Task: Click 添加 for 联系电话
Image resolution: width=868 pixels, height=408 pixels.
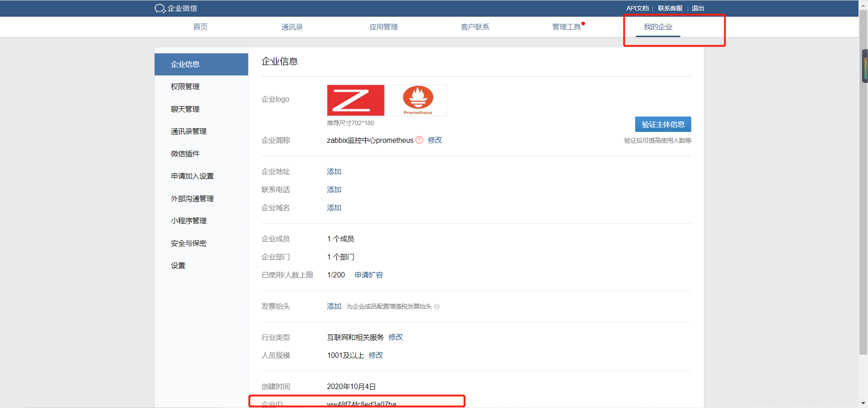Action: click(334, 189)
